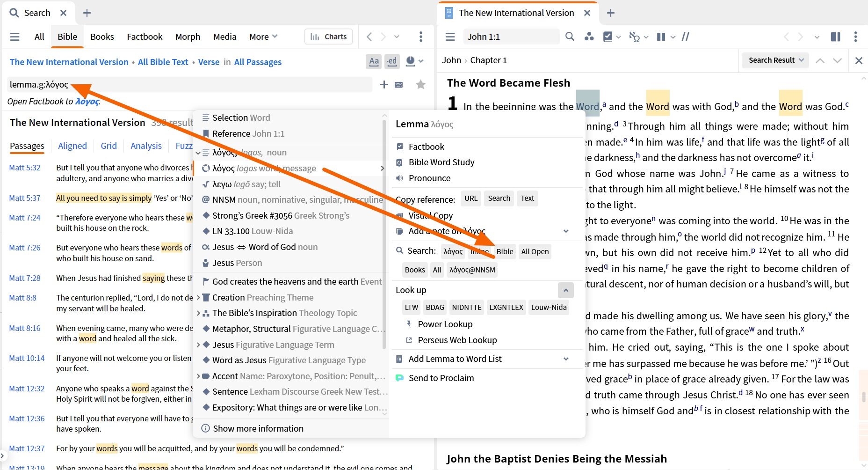
Task: Toggle the Aa match-case option
Action: pyautogui.click(x=374, y=61)
